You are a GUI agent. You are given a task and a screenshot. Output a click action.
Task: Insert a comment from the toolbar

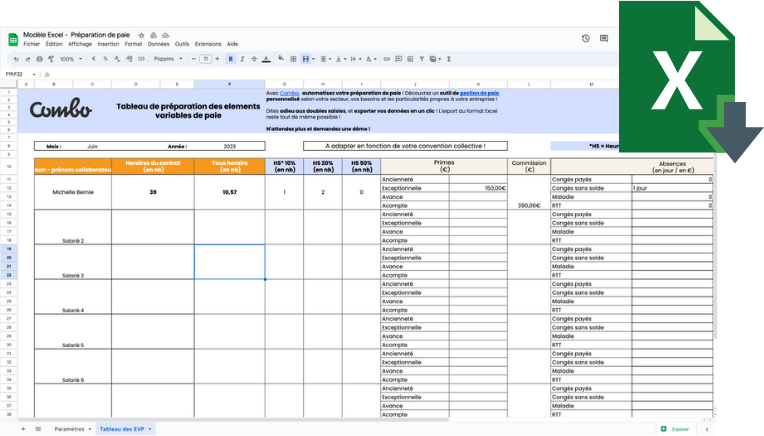tap(399, 59)
